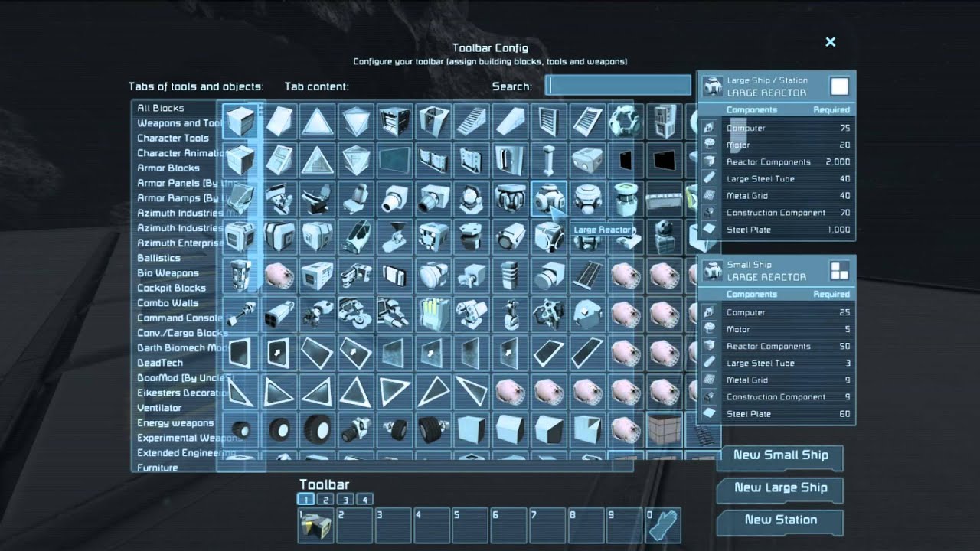Select the grid-textured cube block
Screen dimensions: 980x551
coord(665,430)
